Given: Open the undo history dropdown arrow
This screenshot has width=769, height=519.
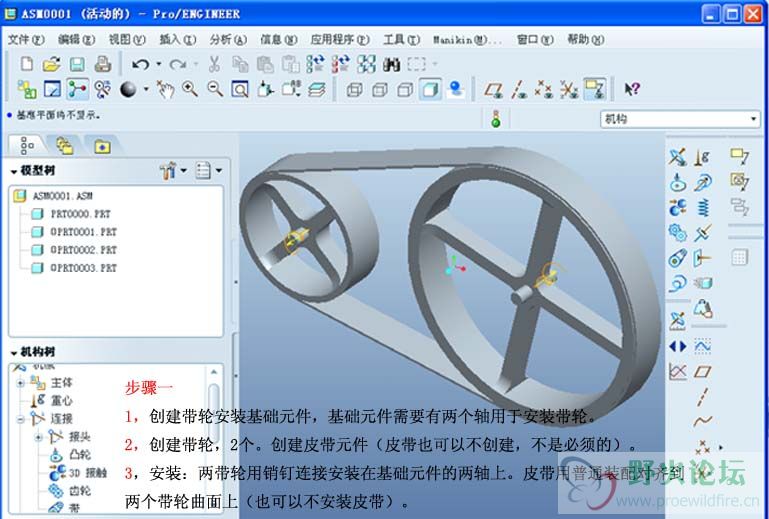Looking at the screenshot, I should tap(158, 64).
